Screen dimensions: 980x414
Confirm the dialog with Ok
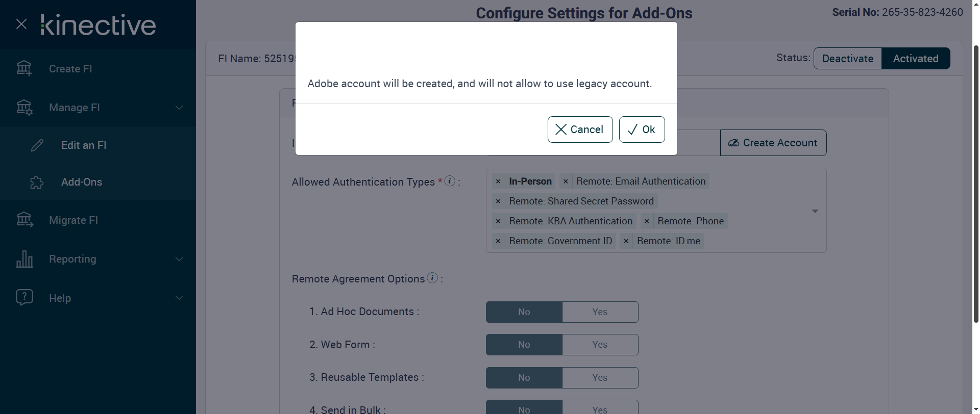642,130
